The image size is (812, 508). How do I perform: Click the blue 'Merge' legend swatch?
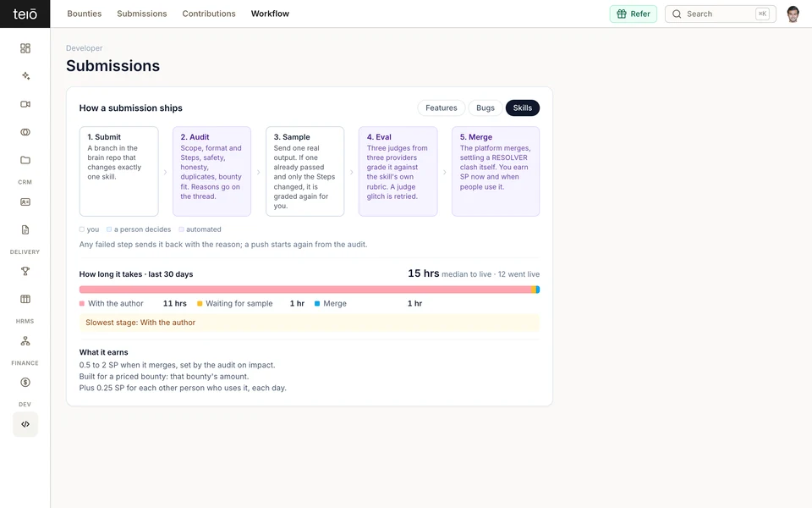317,303
